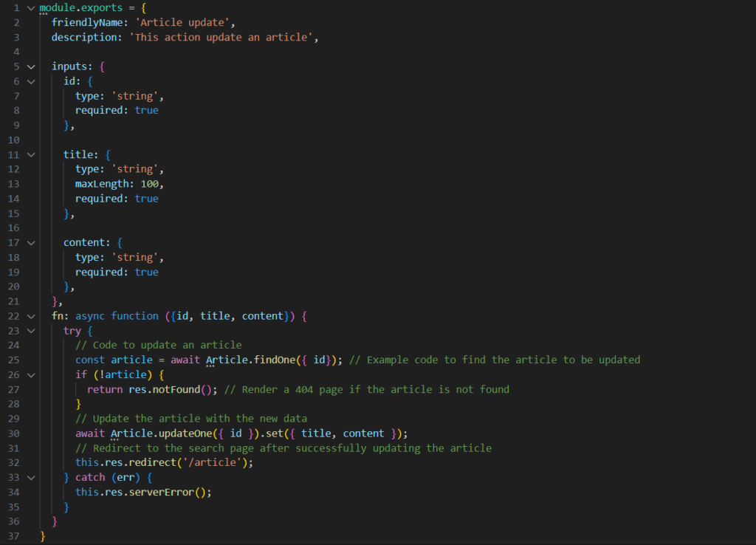Click the maxLength 100 value

click(x=158, y=183)
